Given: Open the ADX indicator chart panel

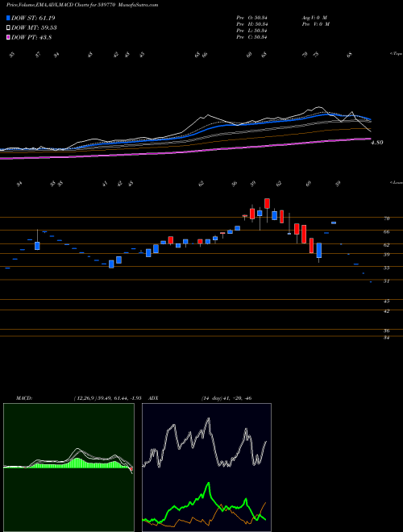Looking at the screenshot, I should (x=206, y=468).
